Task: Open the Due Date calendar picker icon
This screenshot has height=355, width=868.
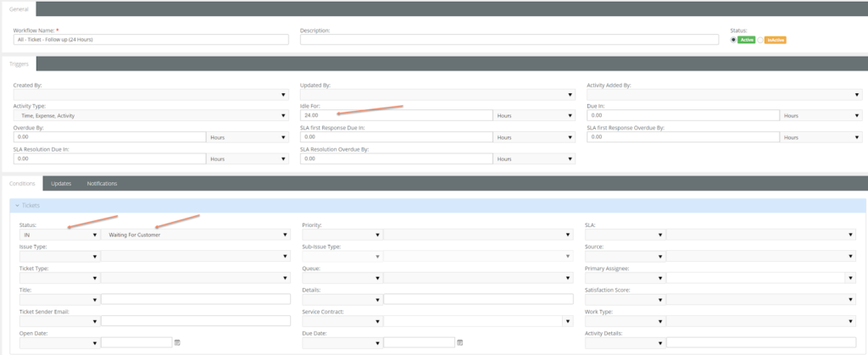Action: point(460,343)
